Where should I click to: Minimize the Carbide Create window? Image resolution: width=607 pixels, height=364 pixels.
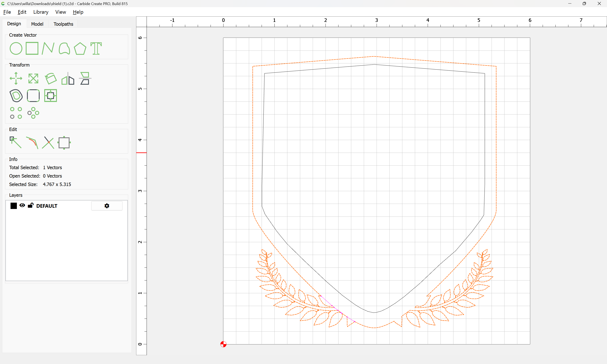click(570, 3)
